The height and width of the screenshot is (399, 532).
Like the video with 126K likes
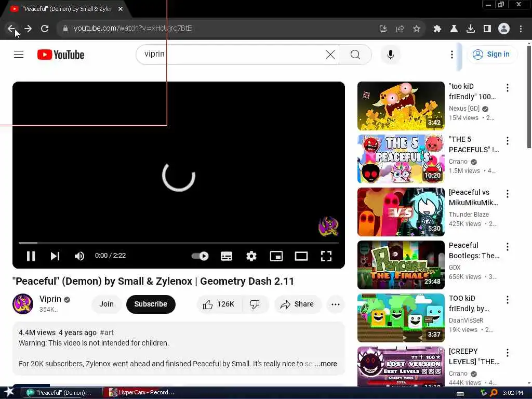(219, 304)
